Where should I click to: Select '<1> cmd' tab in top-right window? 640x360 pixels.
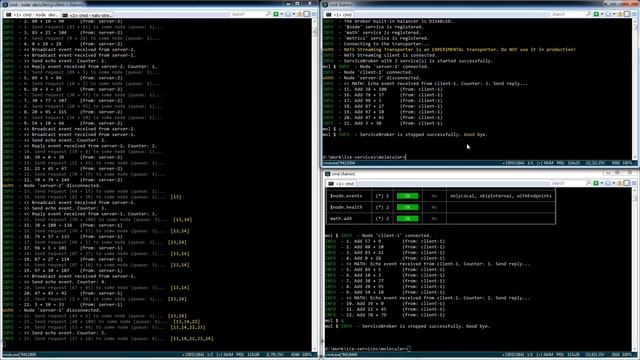coord(339,15)
